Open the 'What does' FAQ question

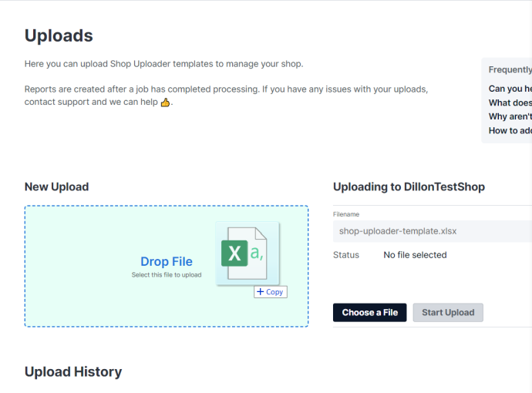(x=510, y=102)
